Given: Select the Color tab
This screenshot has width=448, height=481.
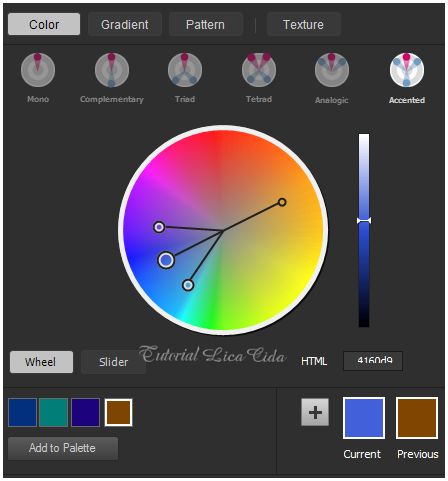Looking at the screenshot, I should (44, 24).
